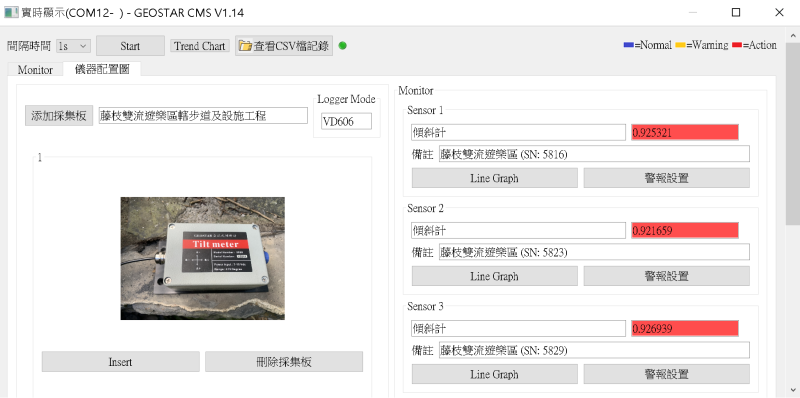Click the Sensor 3 remark field SN: 5829
Image resolution: width=800 pixels, height=398 pixels.
coord(594,350)
